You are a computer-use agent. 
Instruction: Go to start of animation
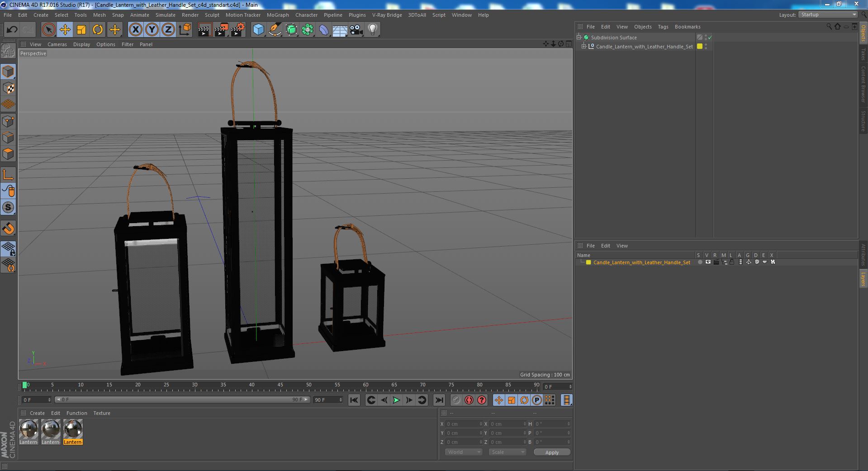point(354,400)
